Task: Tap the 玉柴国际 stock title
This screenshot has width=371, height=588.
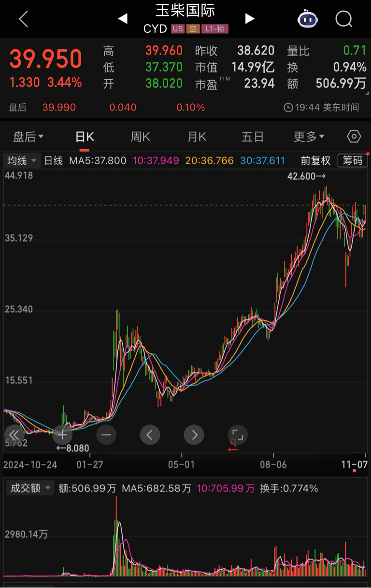Action: coord(185,11)
